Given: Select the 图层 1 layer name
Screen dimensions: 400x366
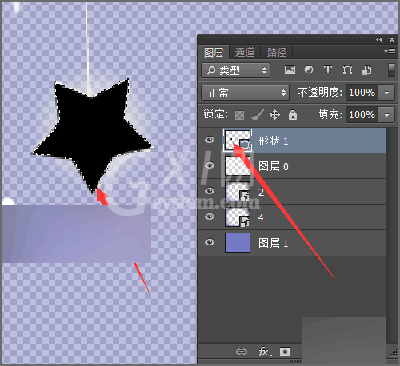Looking at the screenshot, I should (x=273, y=243).
